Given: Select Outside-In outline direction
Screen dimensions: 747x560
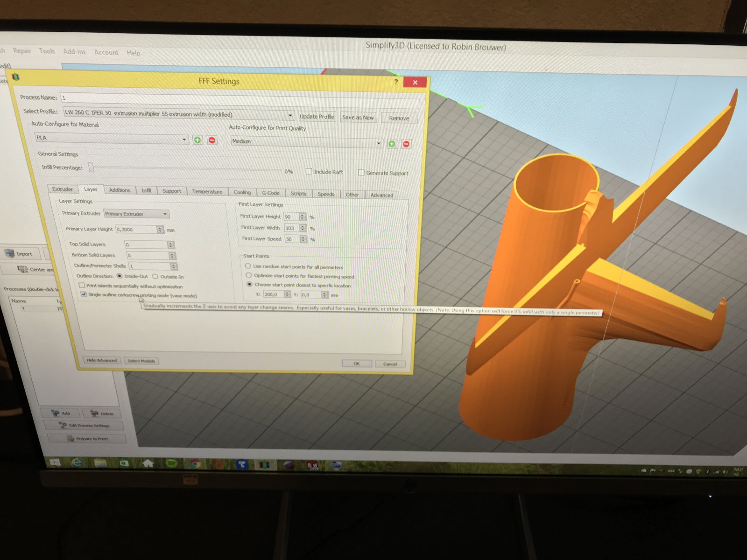Looking at the screenshot, I should point(155,276).
